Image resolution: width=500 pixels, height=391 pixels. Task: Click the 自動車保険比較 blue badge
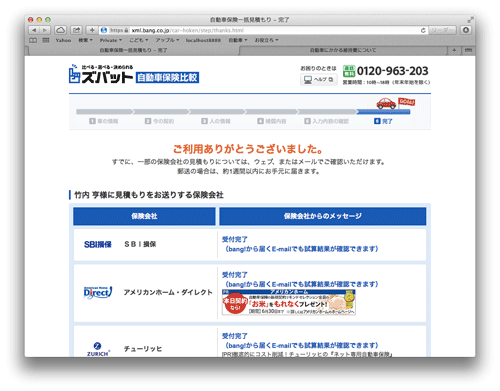167,78
